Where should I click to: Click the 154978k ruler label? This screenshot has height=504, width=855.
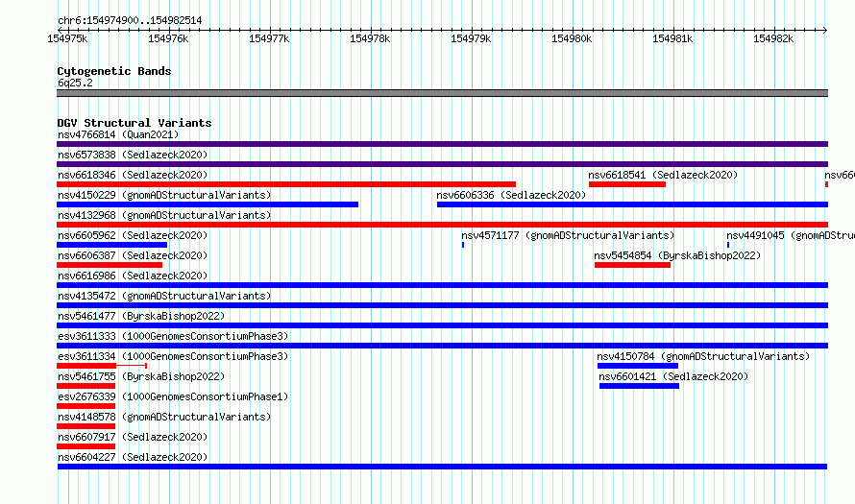click(x=370, y=38)
